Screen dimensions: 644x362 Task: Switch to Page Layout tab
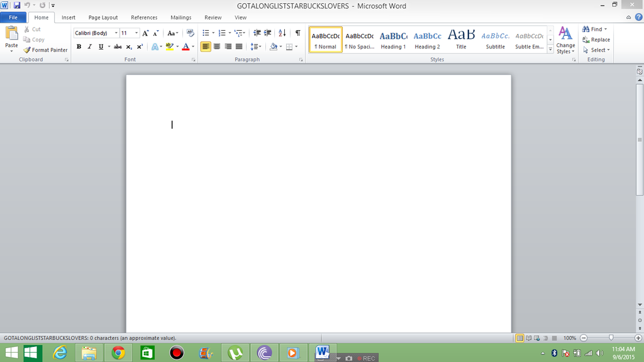click(103, 18)
